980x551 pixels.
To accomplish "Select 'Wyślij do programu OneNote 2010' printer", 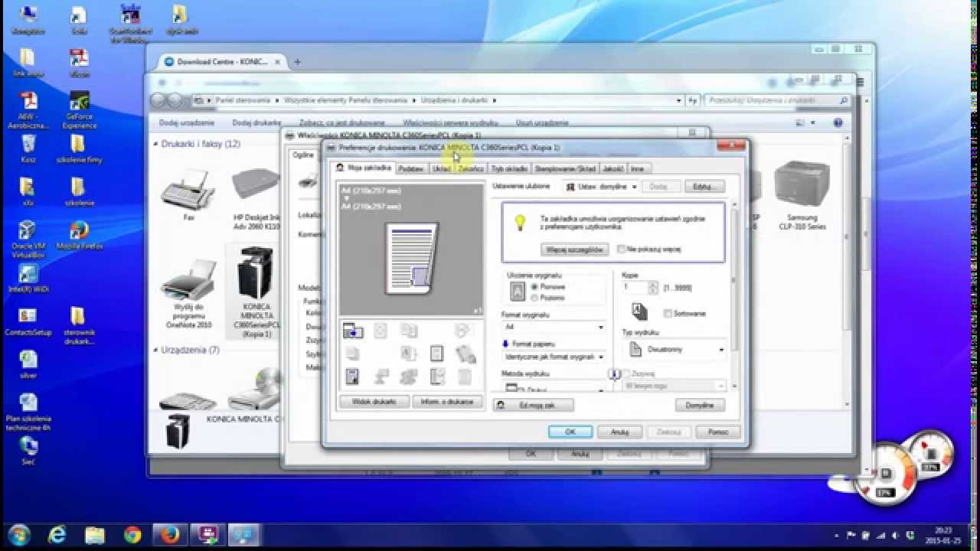I will point(188,293).
